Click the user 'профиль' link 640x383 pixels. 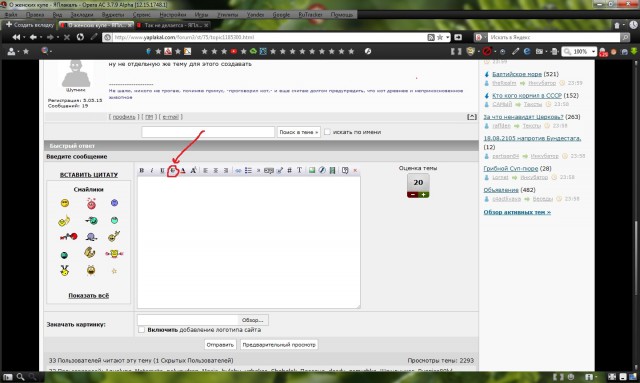[x=124, y=117]
